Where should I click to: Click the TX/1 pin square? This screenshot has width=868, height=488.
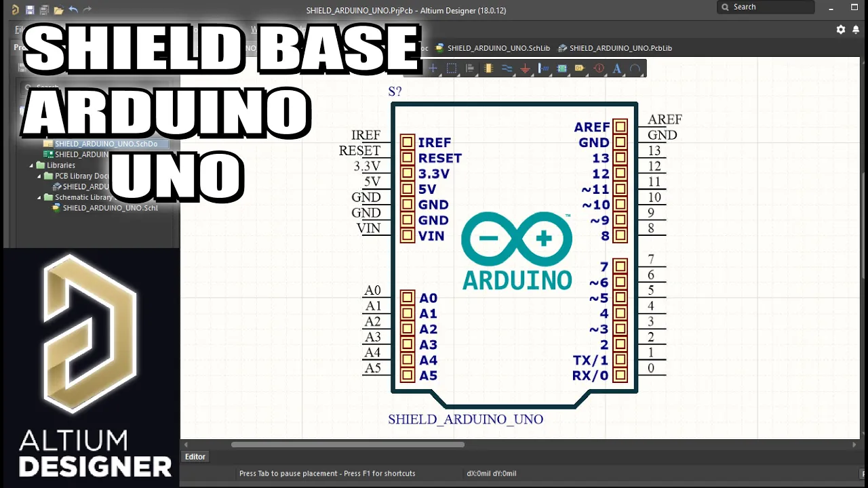click(620, 360)
